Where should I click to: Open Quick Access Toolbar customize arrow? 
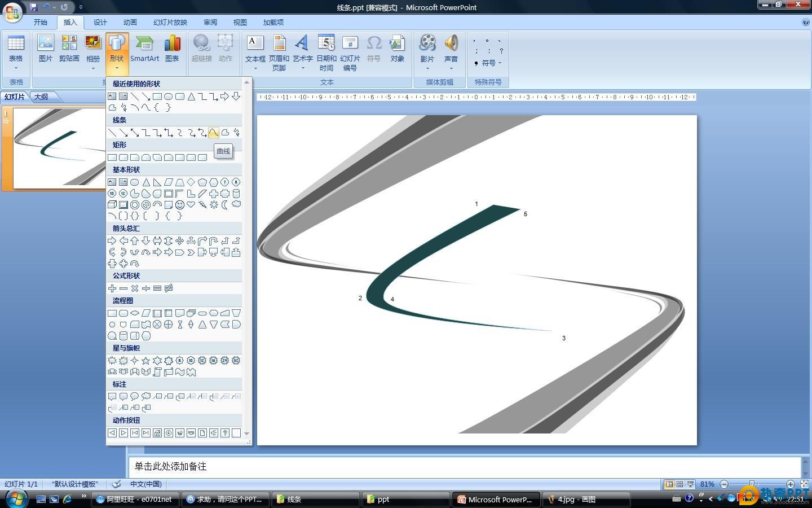pyautogui.click(x=81, y=7)
